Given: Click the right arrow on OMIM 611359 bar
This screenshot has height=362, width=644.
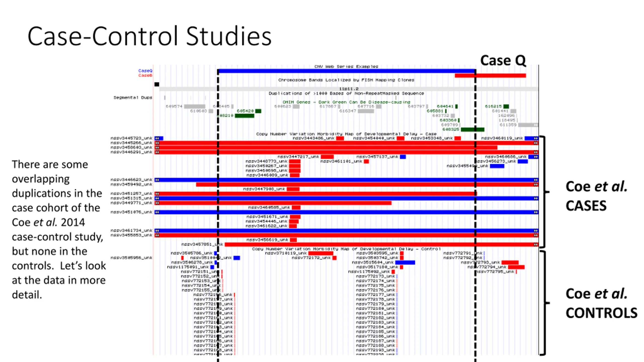Looking at the screenshot, I should pyautogui.click(x=536, y=125).
